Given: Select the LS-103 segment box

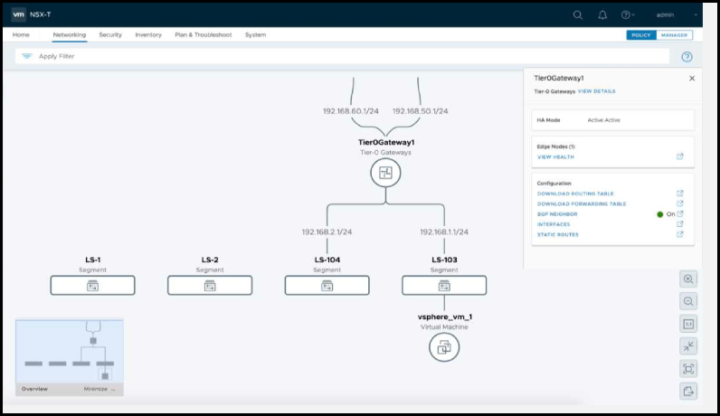Looking at the screenshot, I should pos(444,286).
